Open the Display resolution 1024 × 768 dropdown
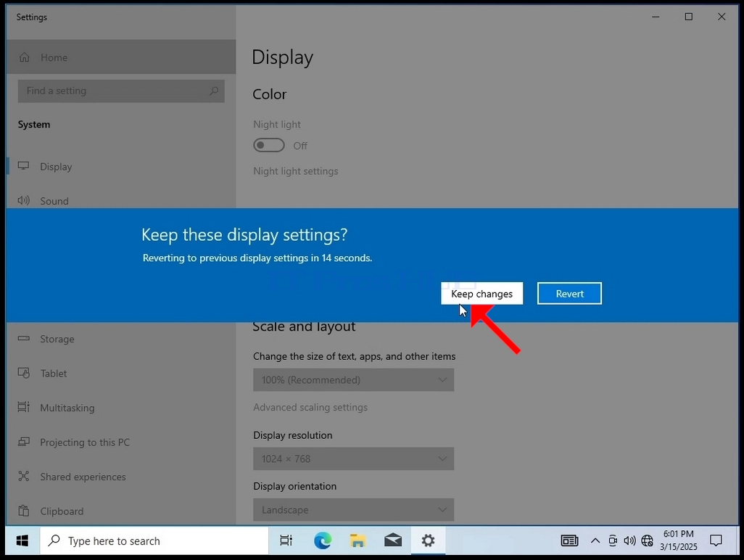The width and height of the screenshot is (744, 560). [x=353, y=458]
